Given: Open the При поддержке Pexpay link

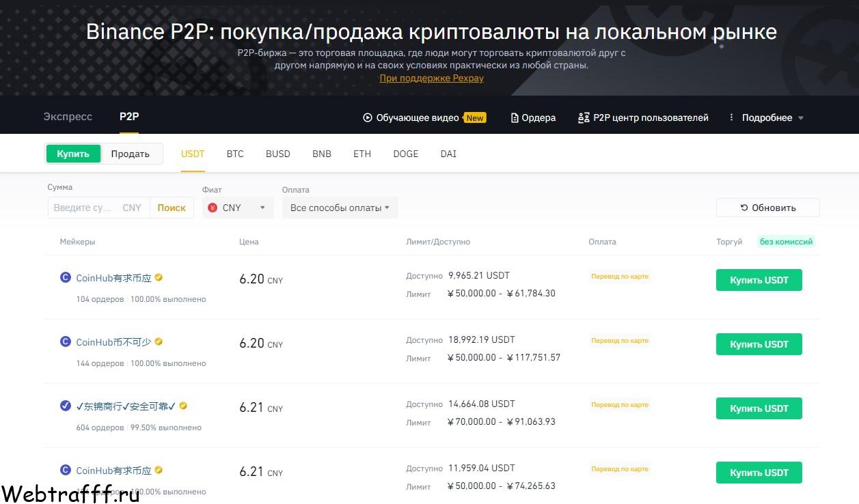Looking at the screenshot, I should click(431, 78).
